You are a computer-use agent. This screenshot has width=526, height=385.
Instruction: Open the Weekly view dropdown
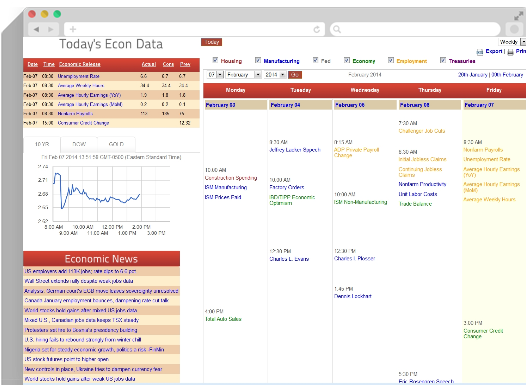(x=512, y=42)
